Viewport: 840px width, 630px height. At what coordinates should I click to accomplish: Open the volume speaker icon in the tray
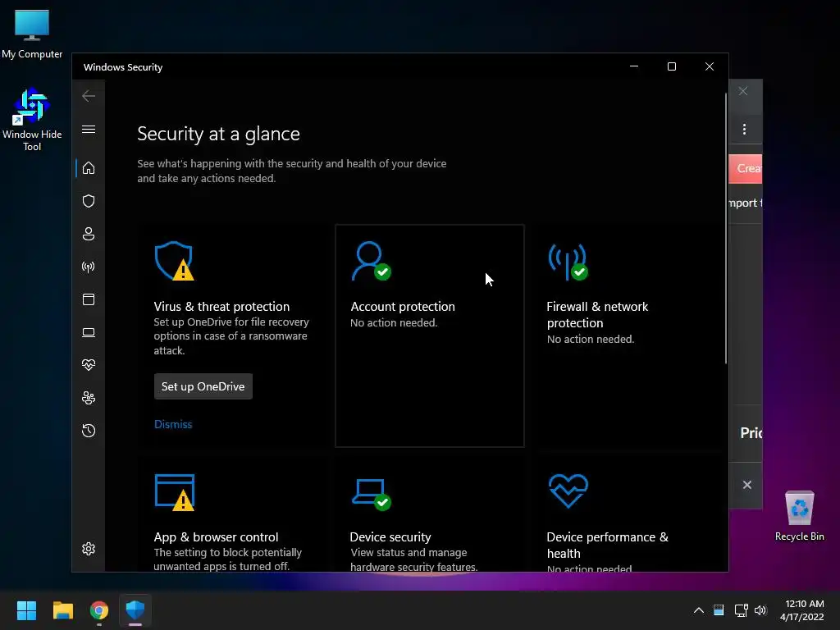point(760,610)
